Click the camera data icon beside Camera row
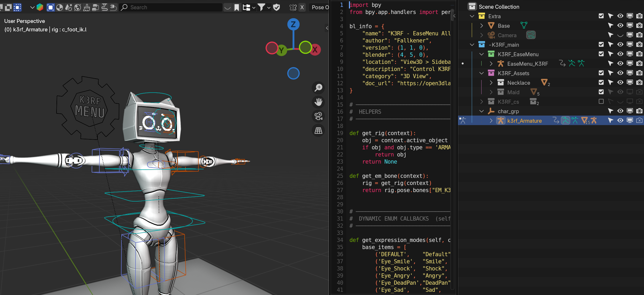 pos(531,35)
